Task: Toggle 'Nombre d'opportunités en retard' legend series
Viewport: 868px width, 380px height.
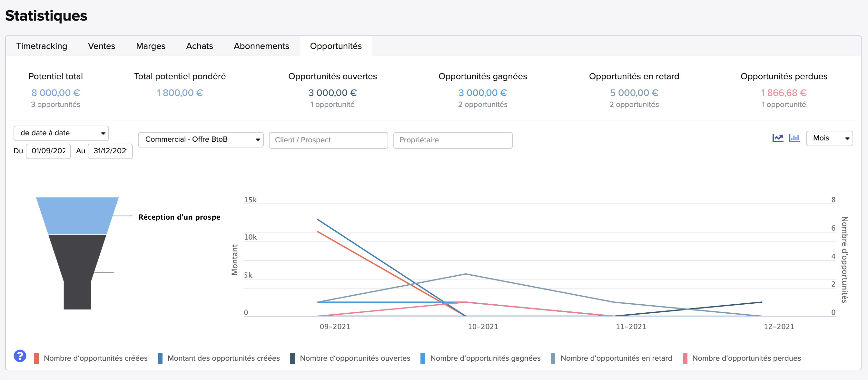Action: pos(616,358)
